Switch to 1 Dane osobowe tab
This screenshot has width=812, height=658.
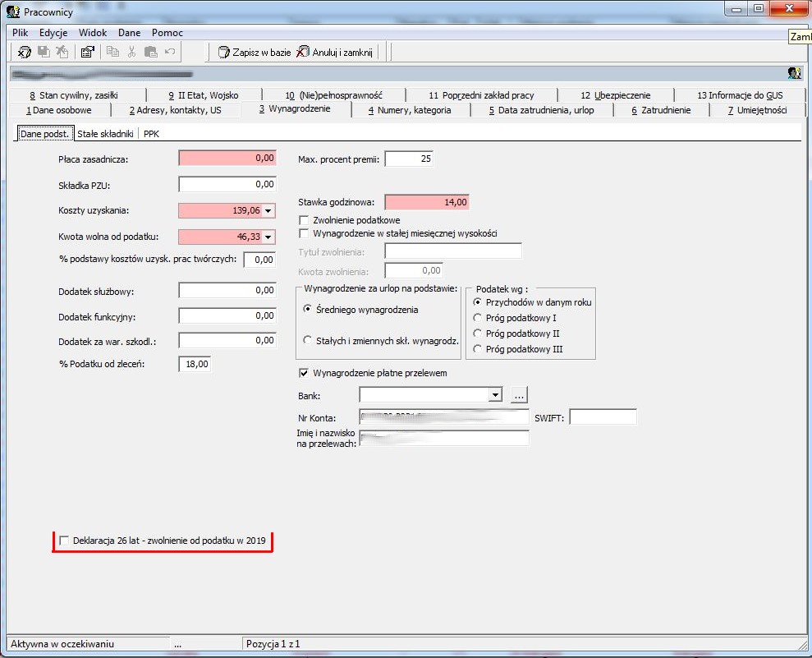[x=59, y=110]
